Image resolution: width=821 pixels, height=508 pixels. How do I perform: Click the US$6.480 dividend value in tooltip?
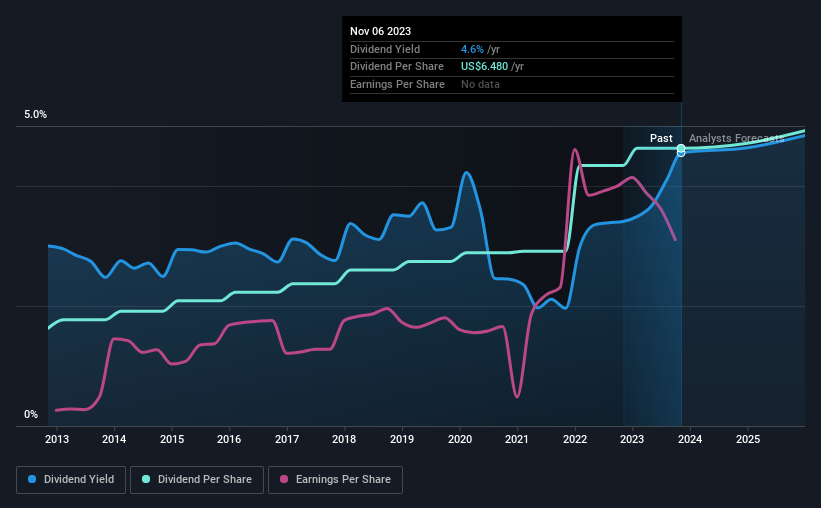point(484,67)
